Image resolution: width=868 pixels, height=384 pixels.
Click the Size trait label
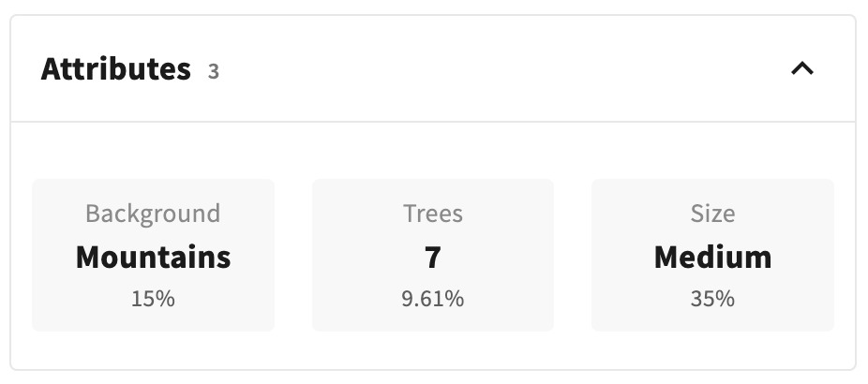pyautogui.click(x=712, y=214)
